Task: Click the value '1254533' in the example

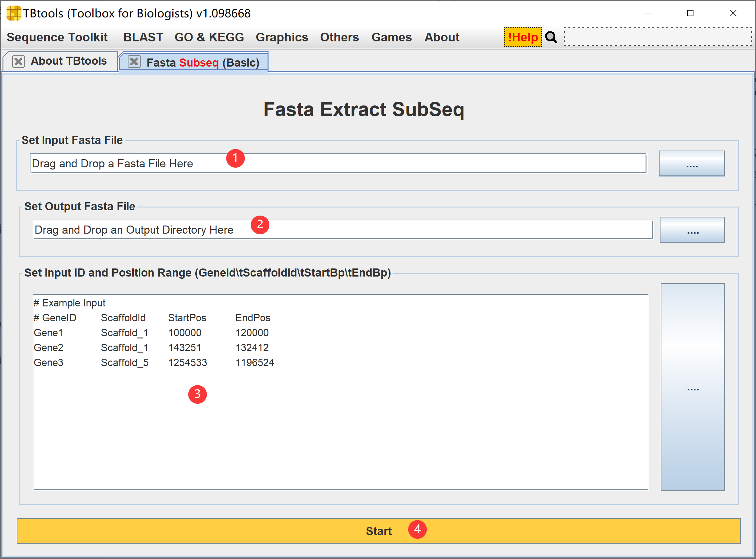Action: pos(188,362)
